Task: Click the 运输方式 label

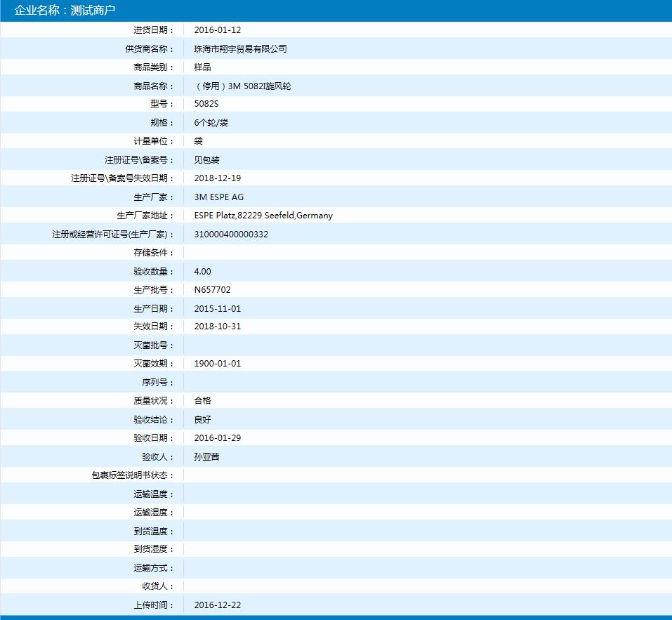Action: (153, 568)
